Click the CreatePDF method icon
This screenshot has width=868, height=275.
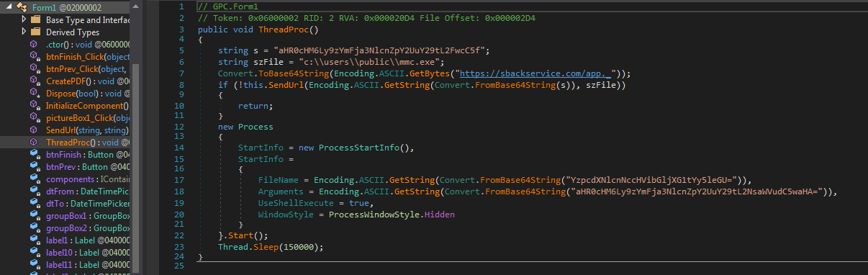tap(34, 81)
